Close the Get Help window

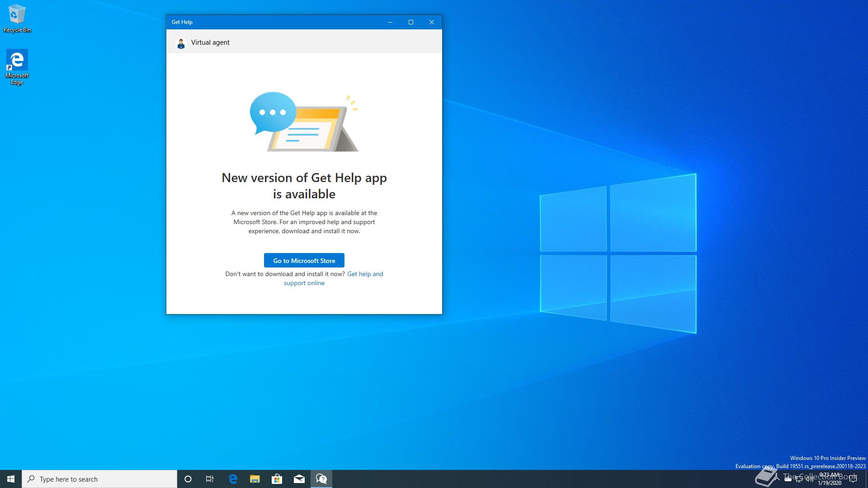[432, 22]
